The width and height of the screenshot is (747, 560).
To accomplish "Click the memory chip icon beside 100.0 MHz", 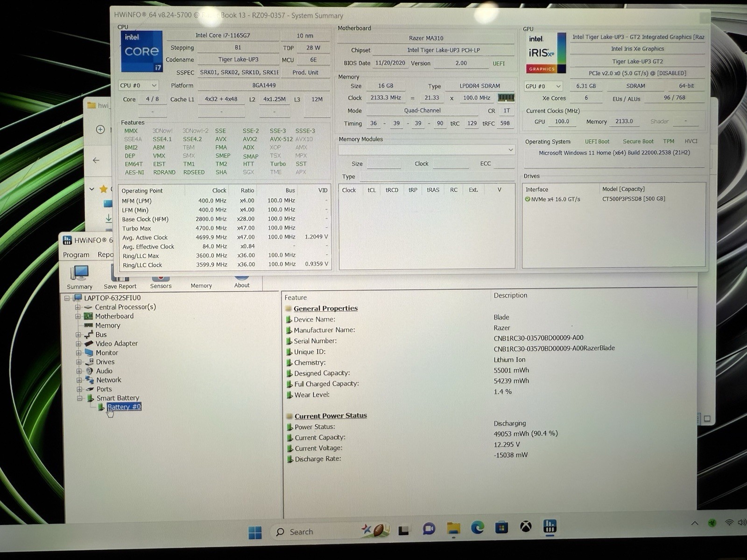I will (506, 98).
